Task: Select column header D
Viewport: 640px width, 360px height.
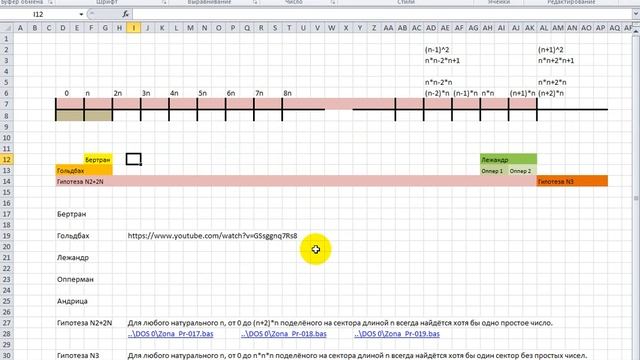Action: (x=62, y=28)
